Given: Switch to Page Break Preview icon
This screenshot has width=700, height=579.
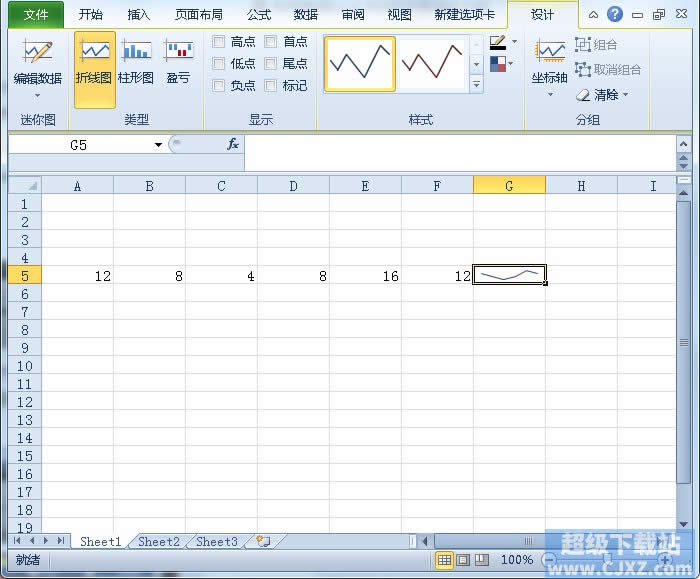Looking at the screenshot, I should [481, 559].
